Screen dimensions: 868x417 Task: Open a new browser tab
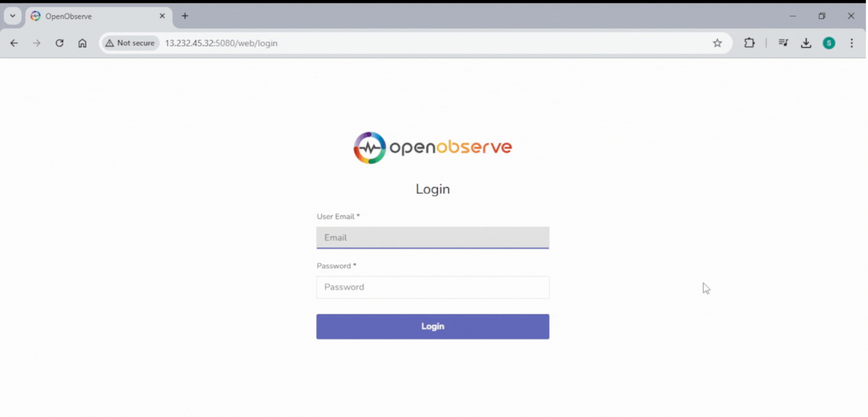click(x=185, y=16)
